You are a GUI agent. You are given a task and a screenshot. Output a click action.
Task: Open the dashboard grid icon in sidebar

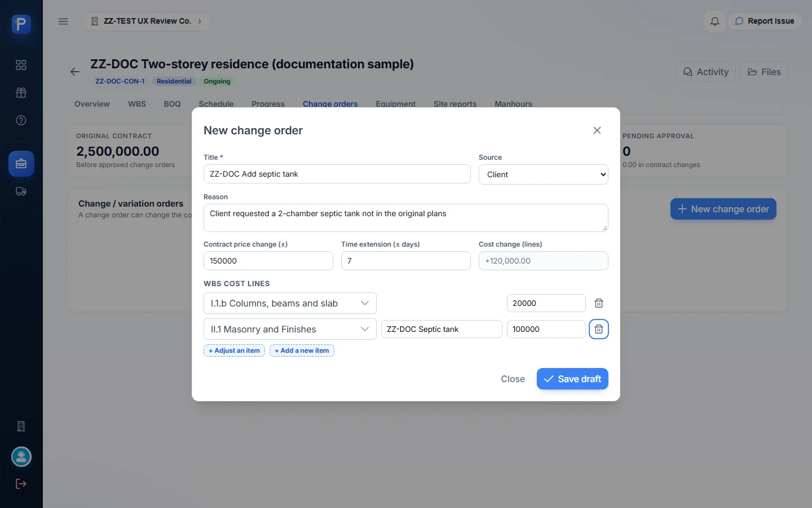tap(21, 65)
